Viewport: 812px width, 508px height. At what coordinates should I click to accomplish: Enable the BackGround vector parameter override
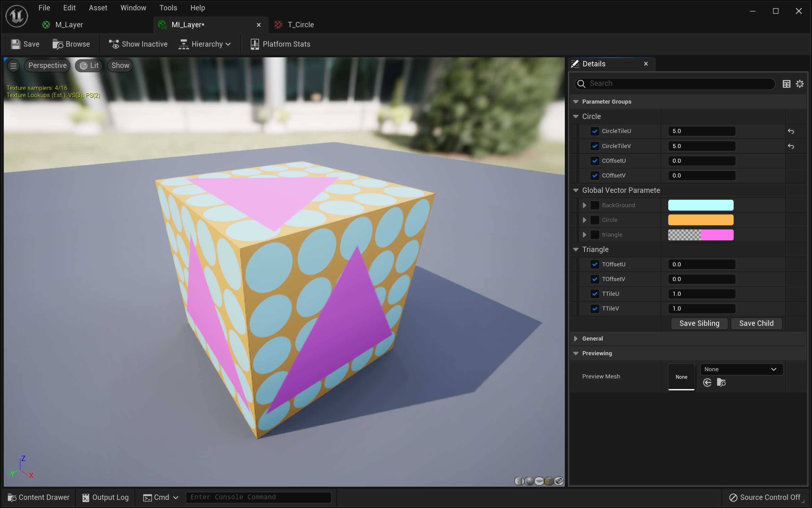pyautogui.click(x=595, y=205)
